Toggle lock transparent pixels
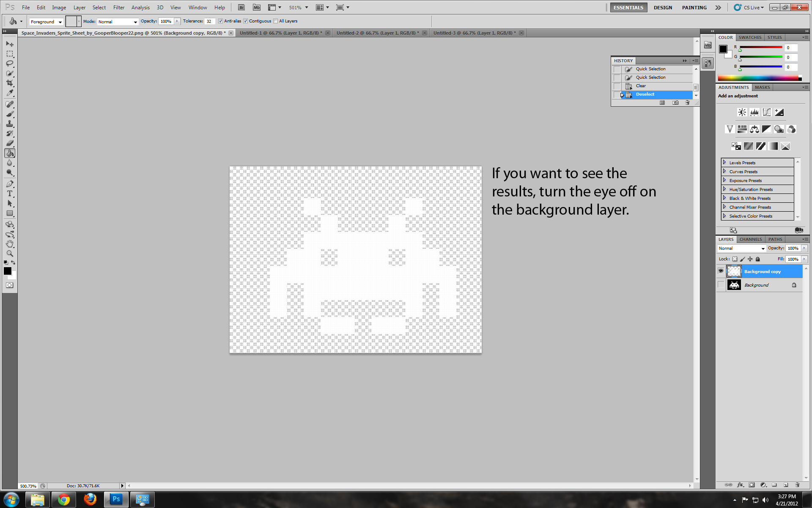 click(x=735, y=259)
